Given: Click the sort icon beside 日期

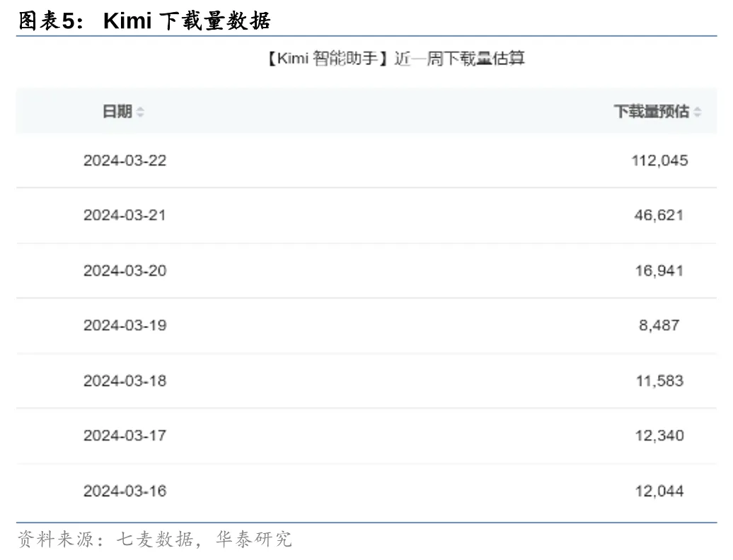Looking at the screenshot, I should coord(140,112).
